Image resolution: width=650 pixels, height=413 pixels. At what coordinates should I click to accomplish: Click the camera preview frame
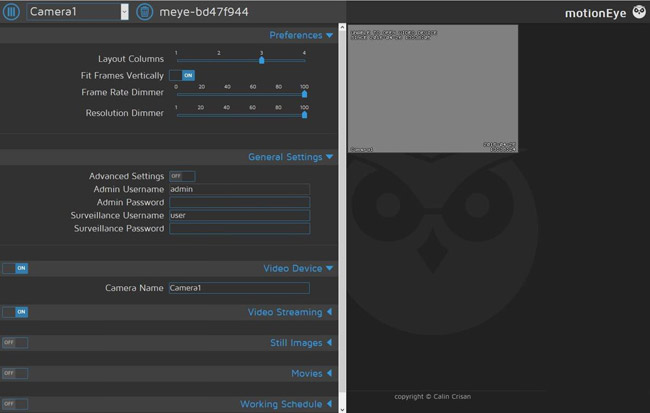pyautogui.click(x=432, y=89)
